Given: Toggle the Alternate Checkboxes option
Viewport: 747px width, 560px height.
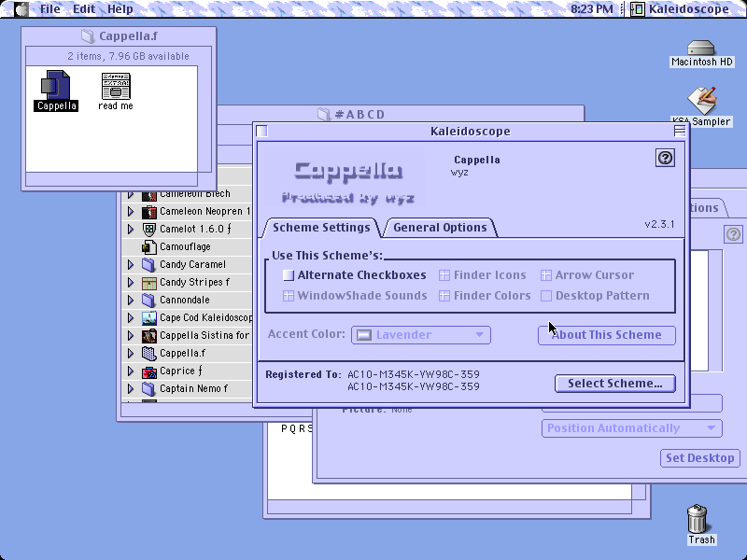Looking at the screenshot, I should (x=289, y=274).
